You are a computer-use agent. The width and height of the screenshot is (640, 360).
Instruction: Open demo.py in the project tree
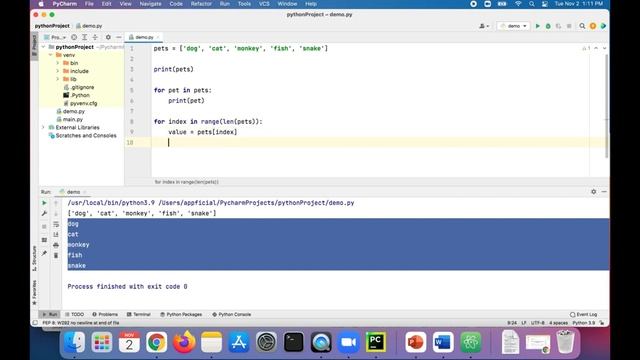click(71, 111)
